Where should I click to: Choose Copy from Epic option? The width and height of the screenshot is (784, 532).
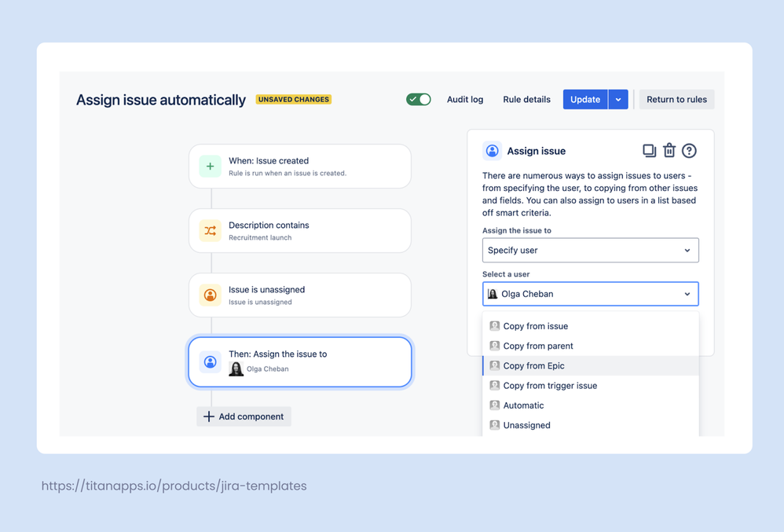tap(591, 365)
